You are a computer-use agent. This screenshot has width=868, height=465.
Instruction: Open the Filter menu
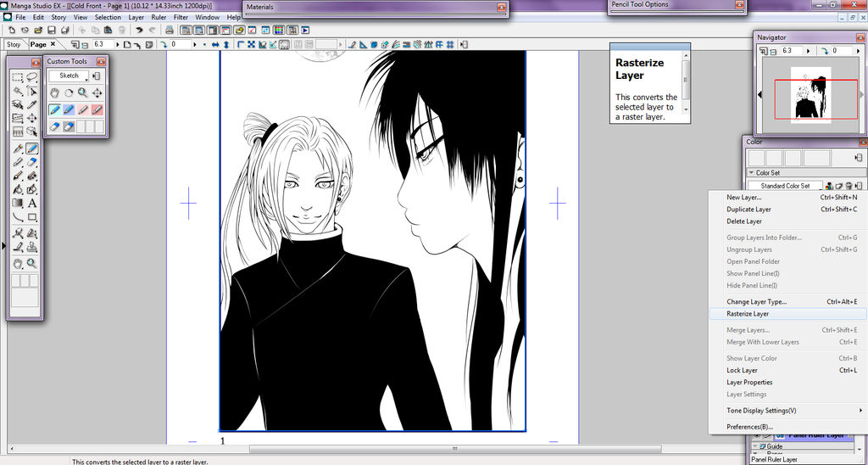click(181, 17)
